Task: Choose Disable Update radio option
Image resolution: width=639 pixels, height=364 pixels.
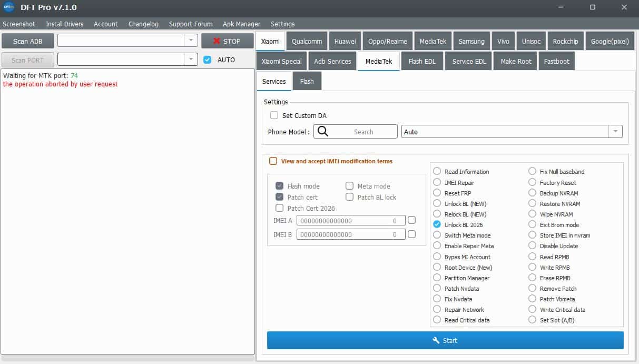Action: (x=533, y=245)
